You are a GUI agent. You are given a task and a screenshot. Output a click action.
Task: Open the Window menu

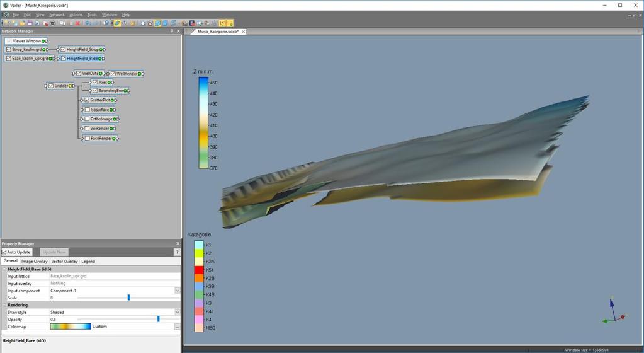point(110,14)
